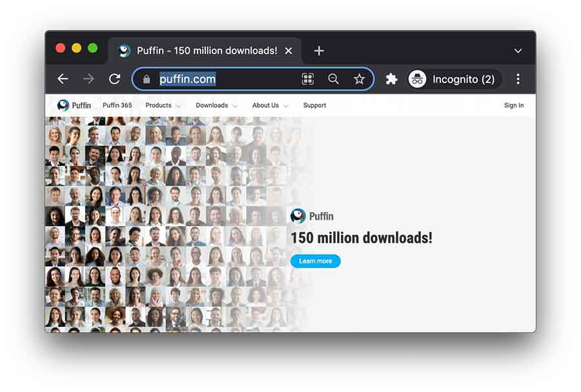Screen dimensions: 581x392
Task: Click the Support navigation link
Action: pyautogui.click(x=314, y=105)
